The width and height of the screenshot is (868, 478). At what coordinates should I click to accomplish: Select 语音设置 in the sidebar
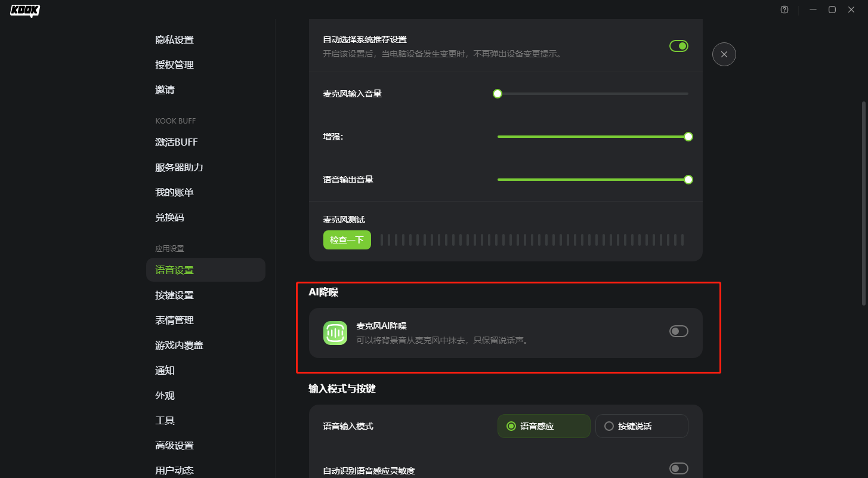point(206,270)
